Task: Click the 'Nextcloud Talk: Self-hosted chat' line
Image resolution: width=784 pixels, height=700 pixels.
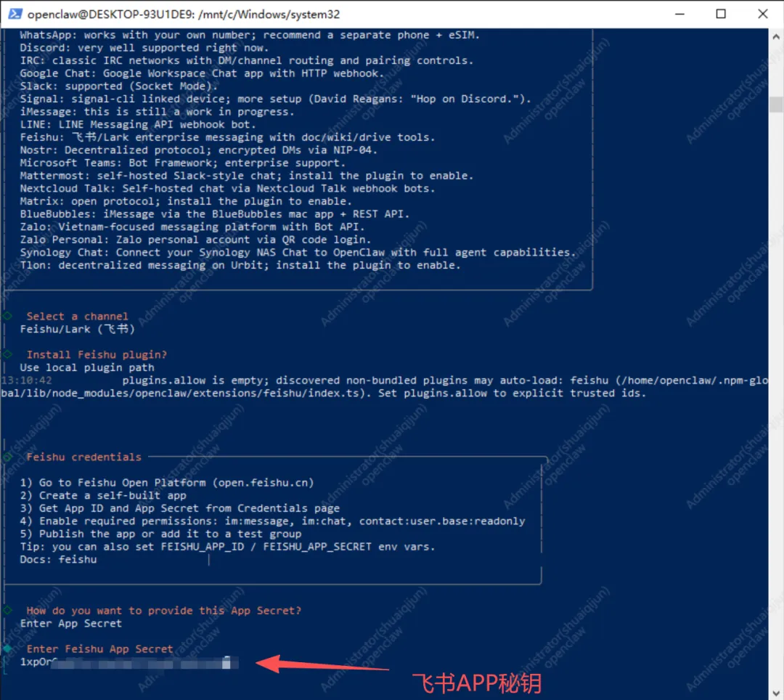Action: click(x=227, y=189)
